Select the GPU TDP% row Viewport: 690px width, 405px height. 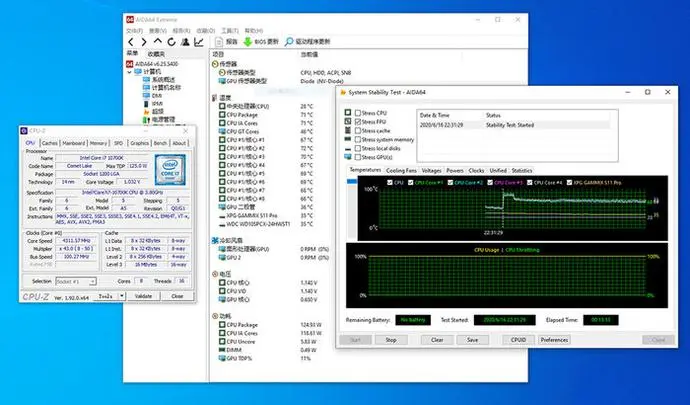[x=264, y=359]
